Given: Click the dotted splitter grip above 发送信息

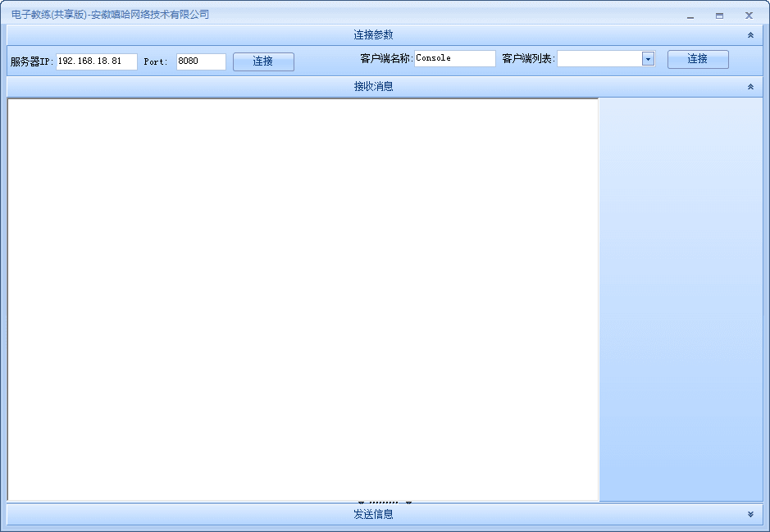Looking at the screenshot, I should pyautogui.click(x=384, y=502).
